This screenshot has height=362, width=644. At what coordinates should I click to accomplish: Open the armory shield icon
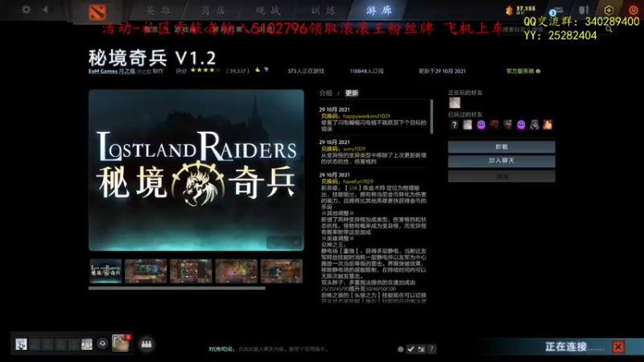tap(584, 10)
